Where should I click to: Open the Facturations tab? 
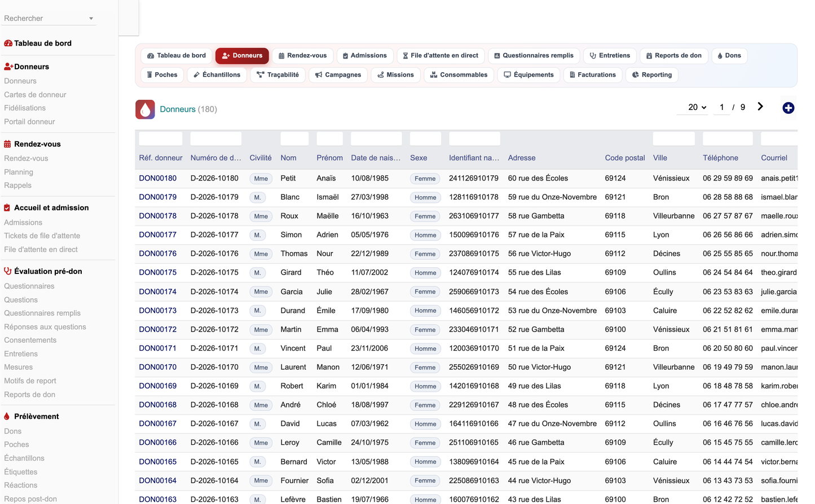[x=593, y=75]
